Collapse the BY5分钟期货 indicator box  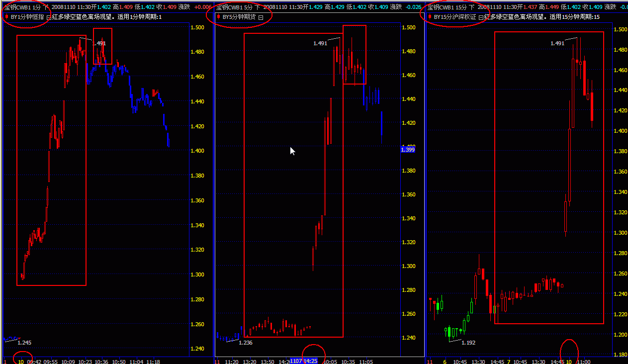(x=261, y=17)
